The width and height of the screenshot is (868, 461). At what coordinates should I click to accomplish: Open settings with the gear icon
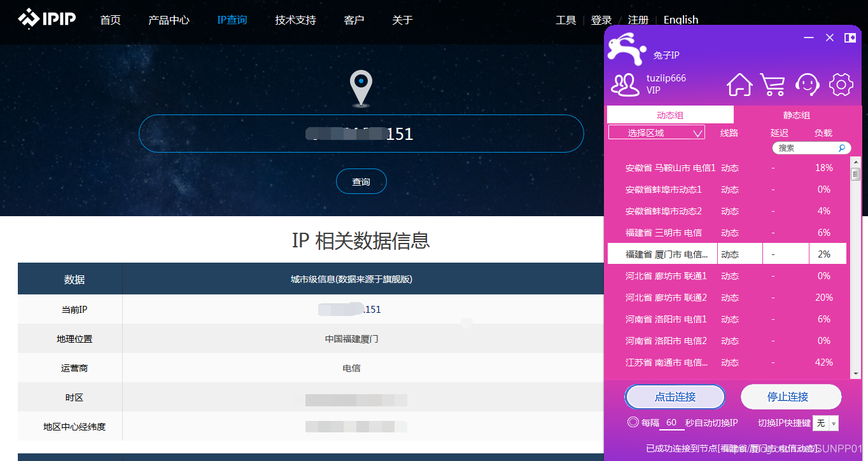(841, 84)
